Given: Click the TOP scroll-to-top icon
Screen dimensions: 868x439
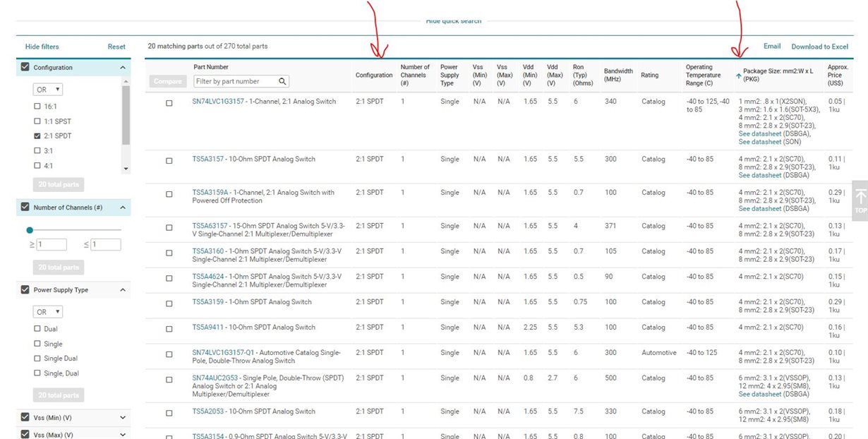Looking at the screenshot, I should 860,200.
